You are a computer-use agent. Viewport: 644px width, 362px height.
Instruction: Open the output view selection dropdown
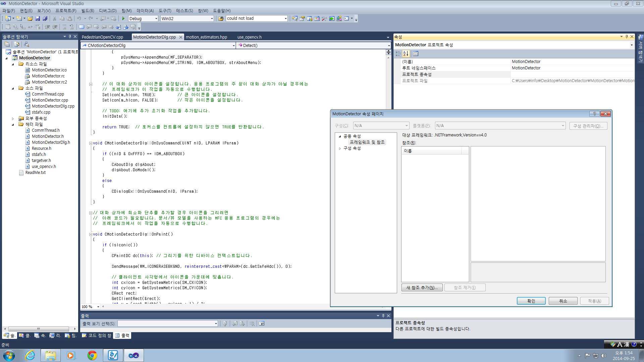tap(216, 323)
